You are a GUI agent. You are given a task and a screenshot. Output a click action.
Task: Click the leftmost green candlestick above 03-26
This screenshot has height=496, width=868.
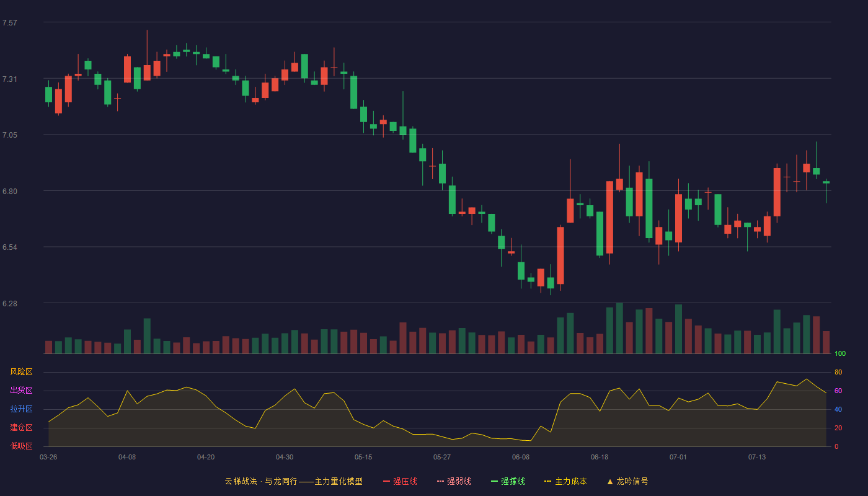pyautogui.click(x=48, y=94)
